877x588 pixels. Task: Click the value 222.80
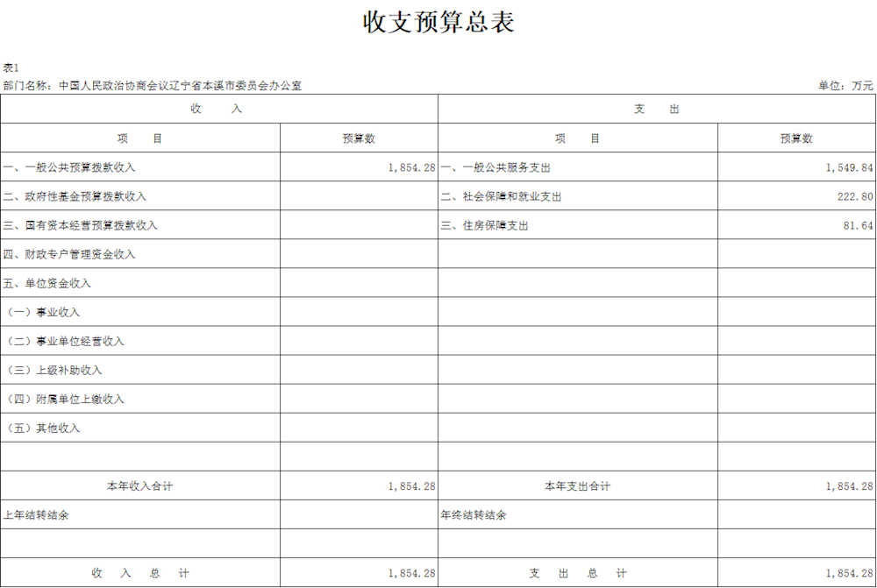[x=855, y=196]
